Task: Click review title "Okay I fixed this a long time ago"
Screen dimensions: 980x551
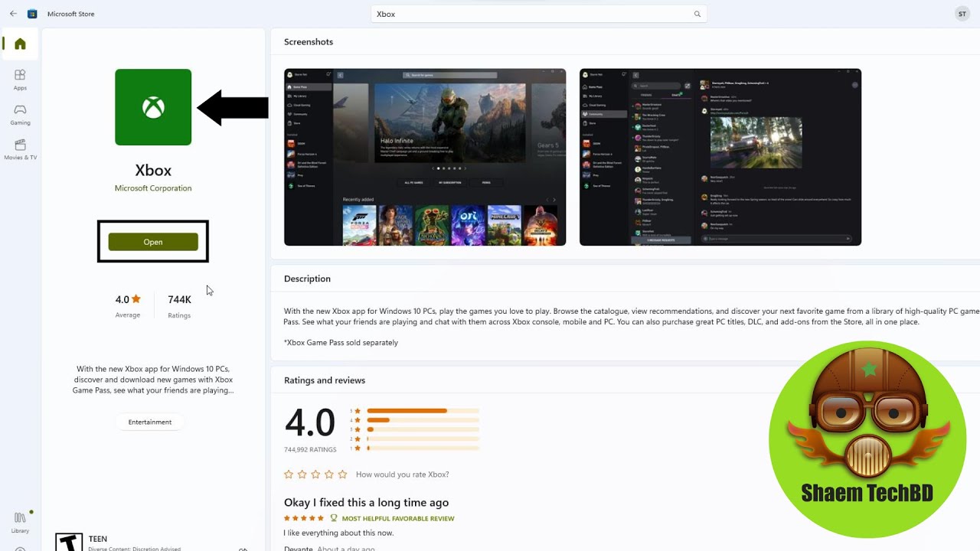Action: pos(366,503)
